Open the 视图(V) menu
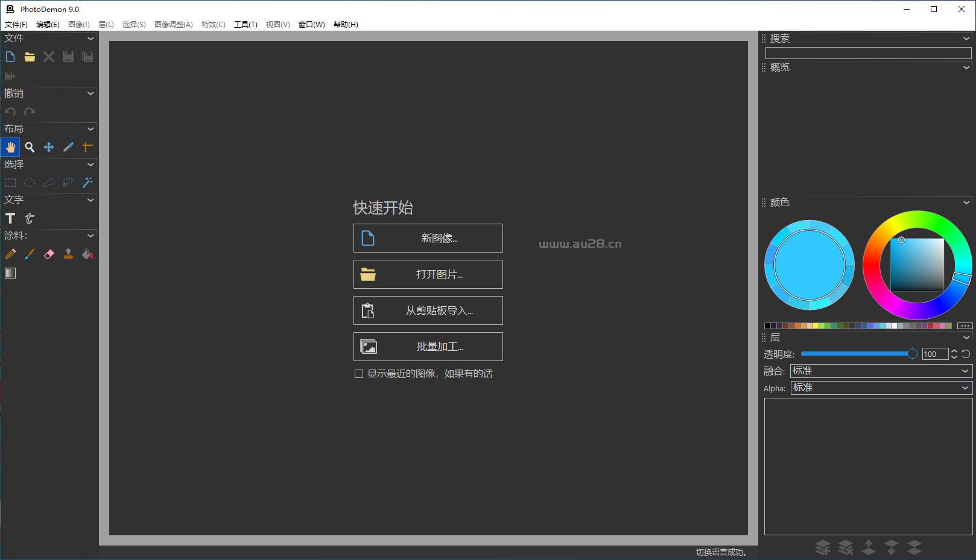This screenshot has height=560, width=976. tap(277, 25)
